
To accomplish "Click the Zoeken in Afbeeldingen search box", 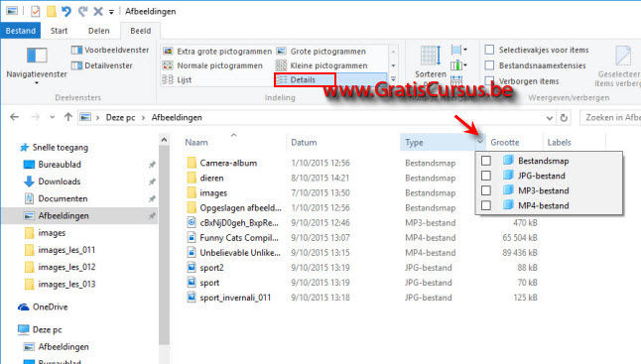I will pos(610,118).
